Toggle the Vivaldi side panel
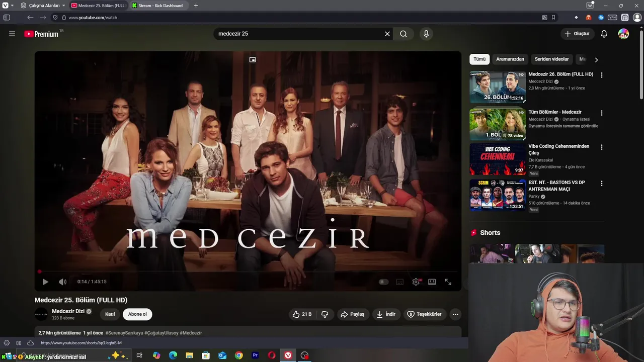644x362 pixels. [x=7, y=18]
